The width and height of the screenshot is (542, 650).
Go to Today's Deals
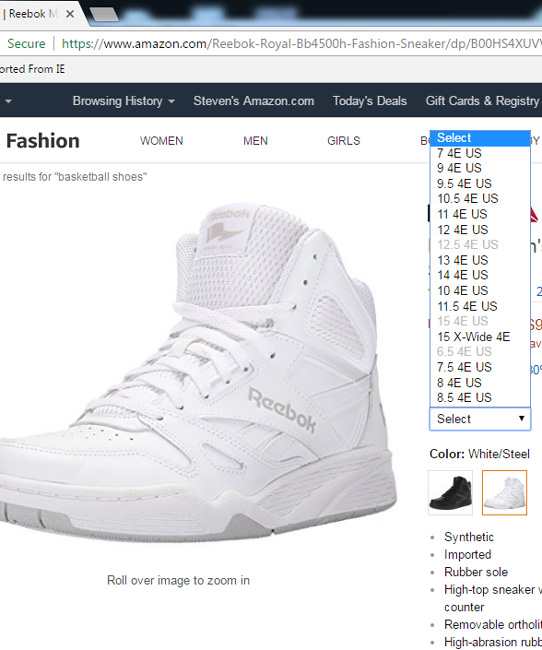(x=369, y=101)
